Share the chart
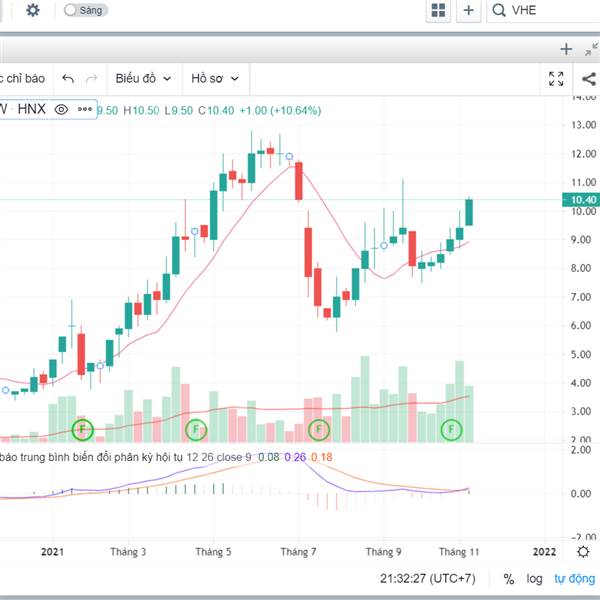The width and height of the screenshot is (600, 600). 589,79
